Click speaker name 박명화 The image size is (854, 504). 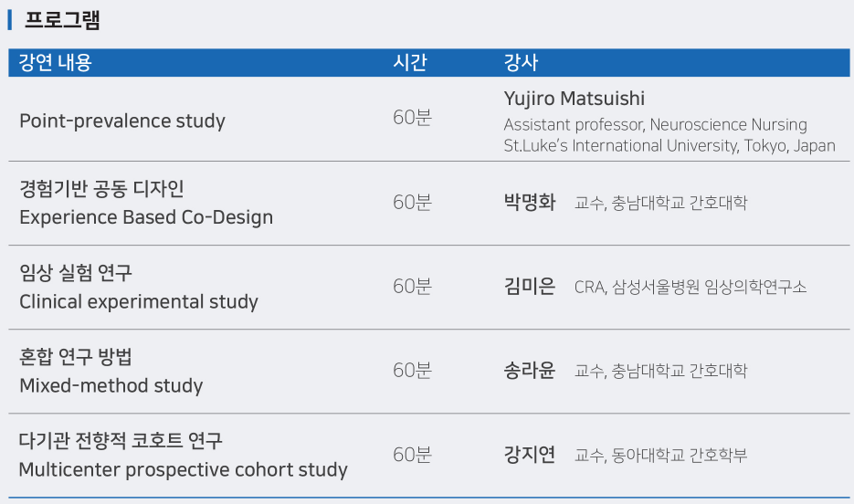click(x=529, y=203)
